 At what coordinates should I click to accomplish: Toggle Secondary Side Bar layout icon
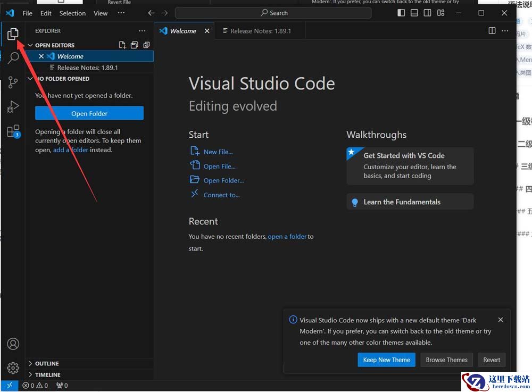(428, 13)
